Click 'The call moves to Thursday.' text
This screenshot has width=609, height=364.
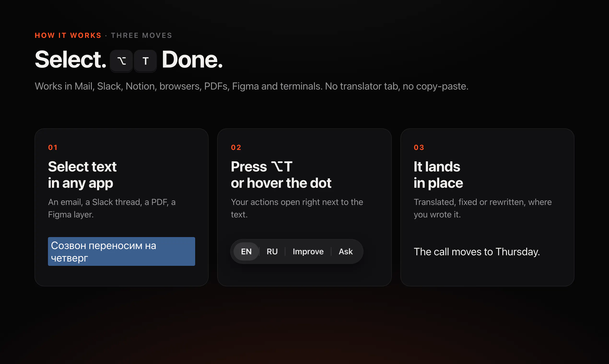[x=477, y=252]
